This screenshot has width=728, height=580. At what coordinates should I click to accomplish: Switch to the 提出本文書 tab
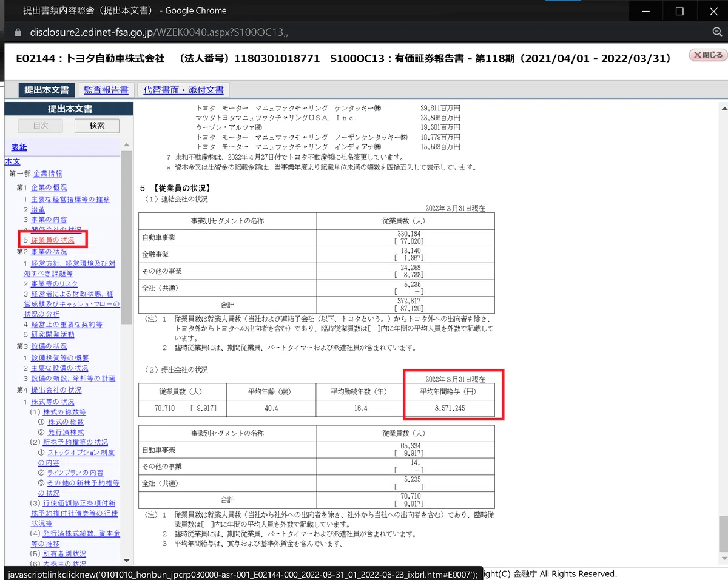(x=46, y=90)
